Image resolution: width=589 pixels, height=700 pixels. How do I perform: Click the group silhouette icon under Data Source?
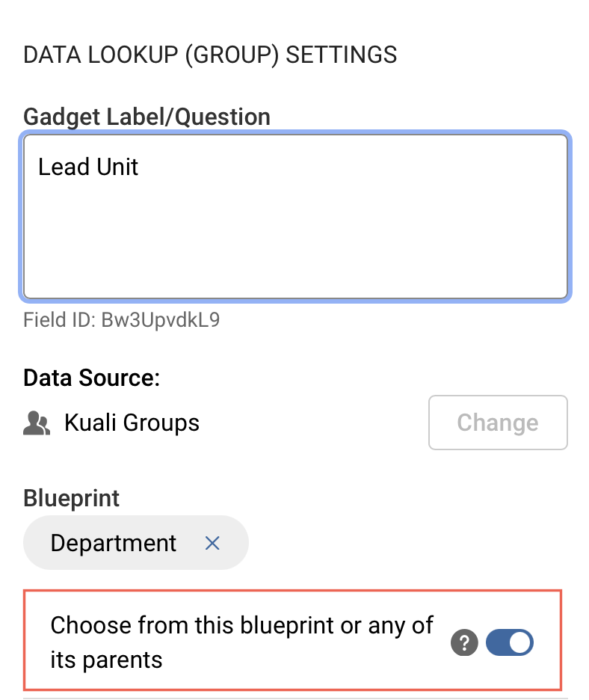pos(36,423)
